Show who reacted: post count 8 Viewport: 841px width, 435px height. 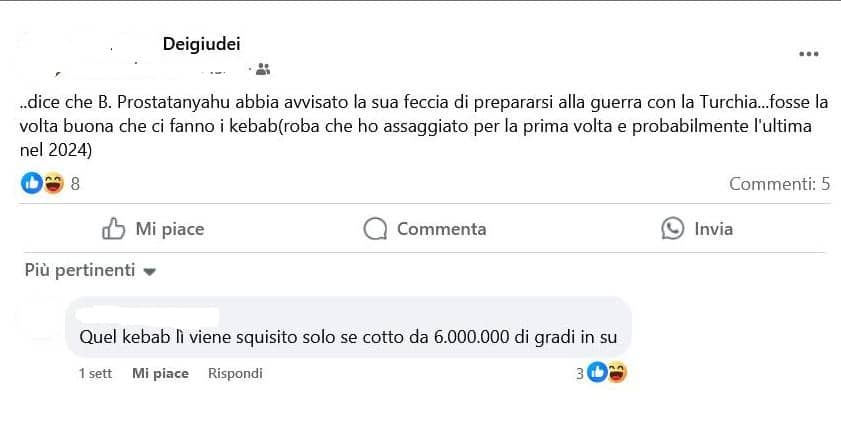click(75, 183)
